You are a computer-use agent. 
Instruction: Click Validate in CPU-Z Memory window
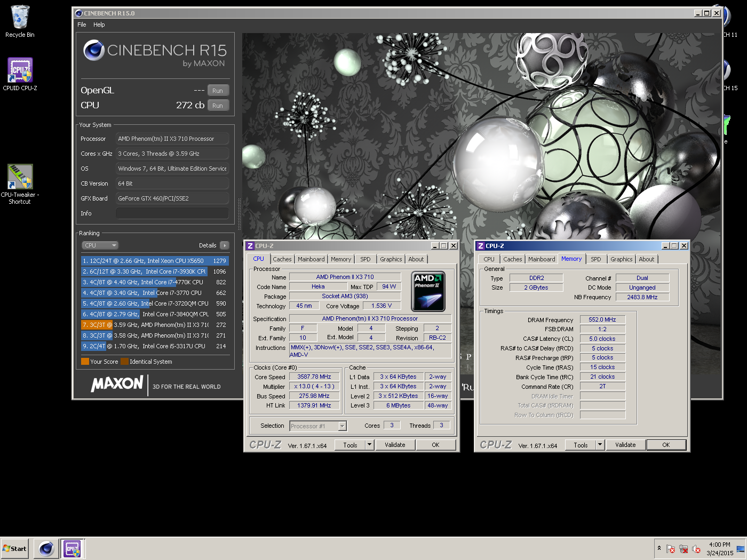point(625,445)
